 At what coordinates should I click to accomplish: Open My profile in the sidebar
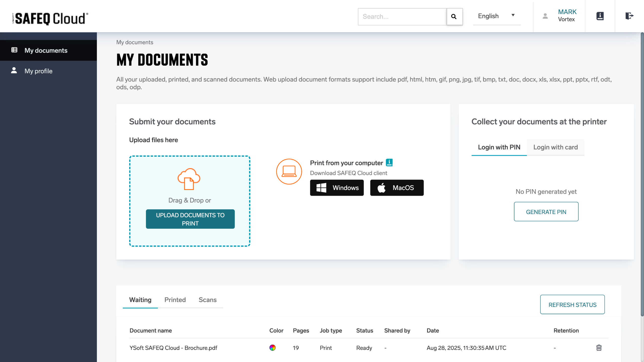tap(38, 71)
